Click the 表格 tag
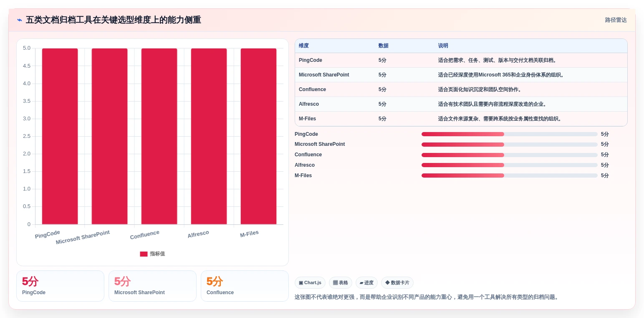644x318 pixels. pos(341,283)
